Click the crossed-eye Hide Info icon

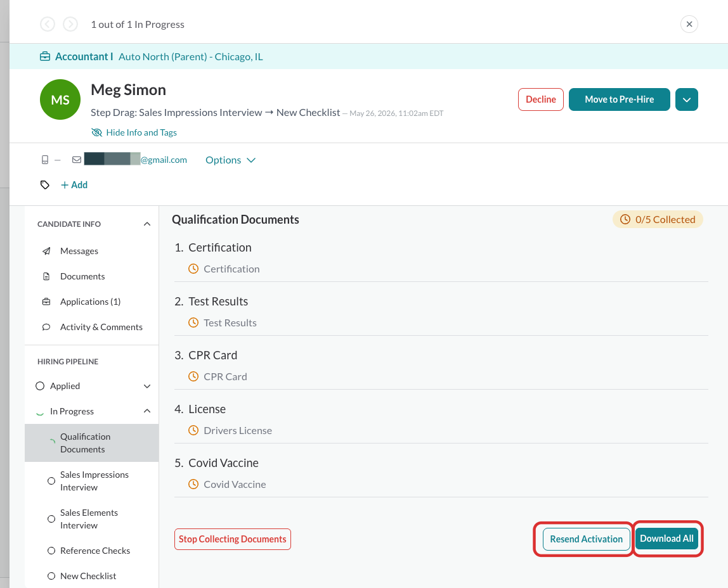(x=96, y=132)
